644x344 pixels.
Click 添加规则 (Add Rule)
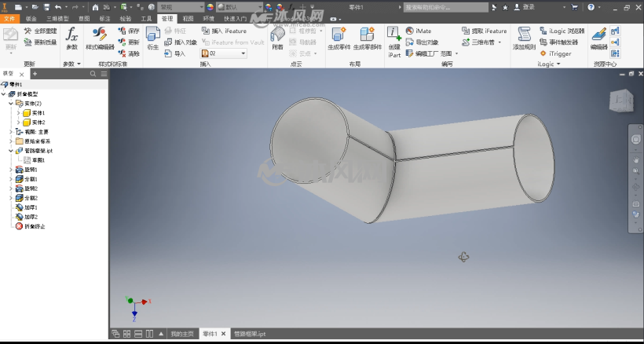[524, 38]
